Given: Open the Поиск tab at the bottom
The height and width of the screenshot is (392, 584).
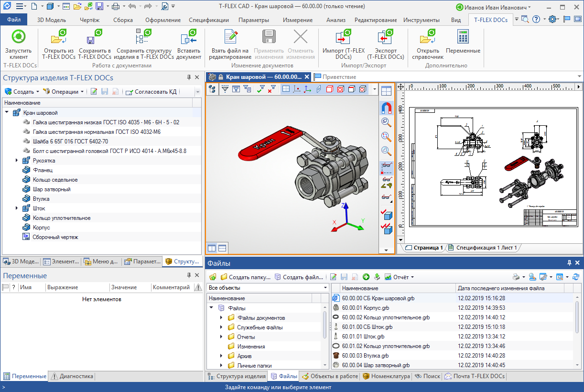Looking at the screenshot, I should click(x=427, y=376).
